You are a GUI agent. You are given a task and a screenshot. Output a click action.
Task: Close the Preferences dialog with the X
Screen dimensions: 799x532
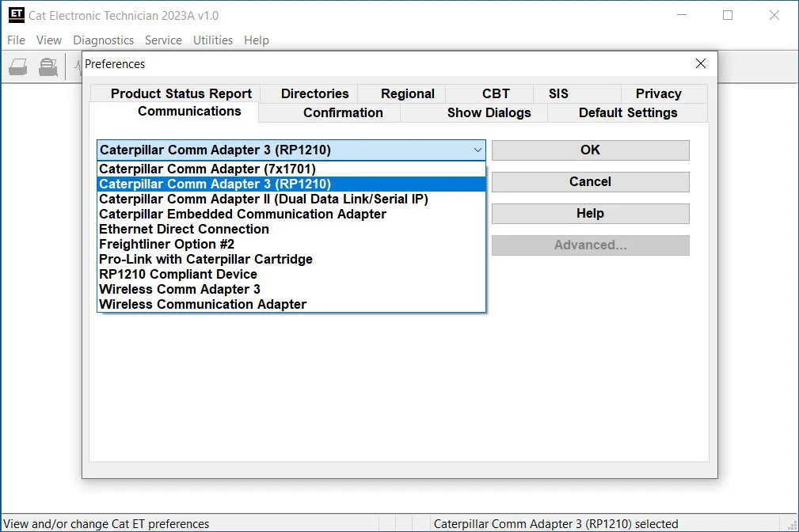[701, 63]
